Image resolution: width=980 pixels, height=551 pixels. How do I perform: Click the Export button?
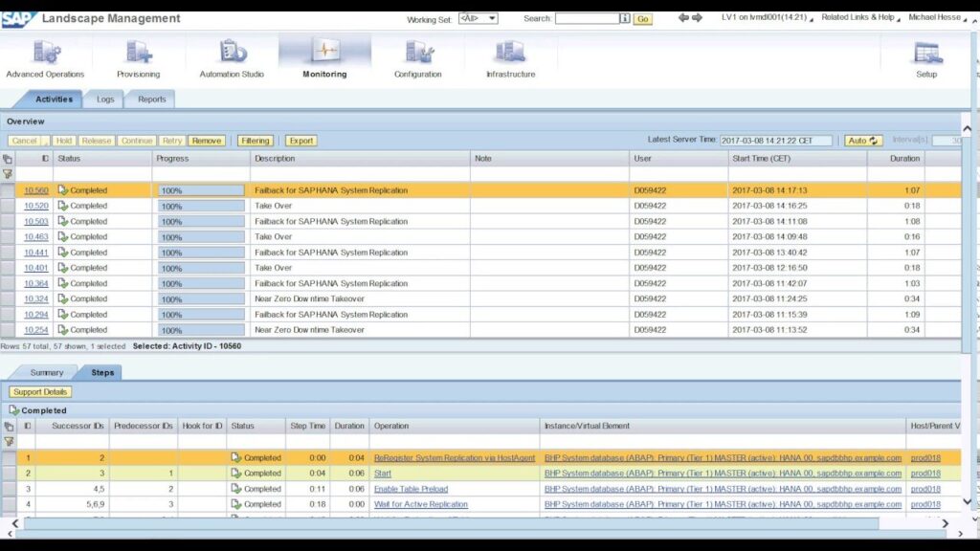tap(301, 140)
